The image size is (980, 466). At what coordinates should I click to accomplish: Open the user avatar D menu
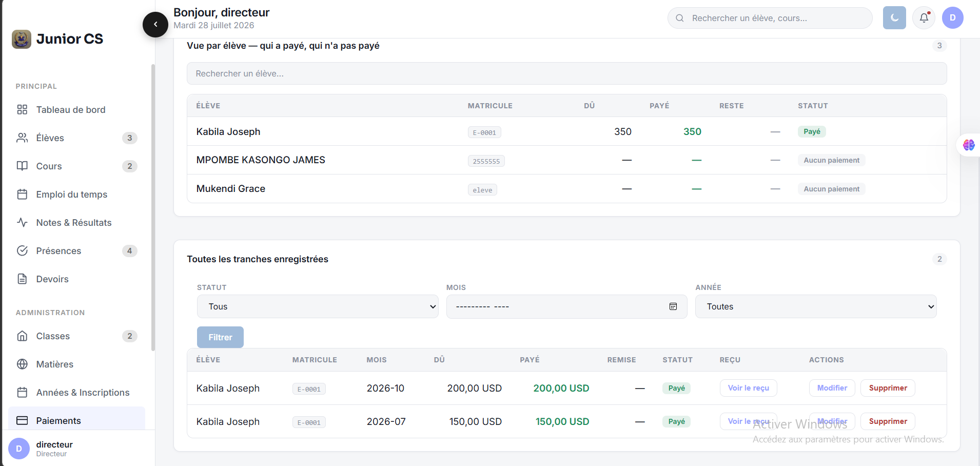point(953,18)
